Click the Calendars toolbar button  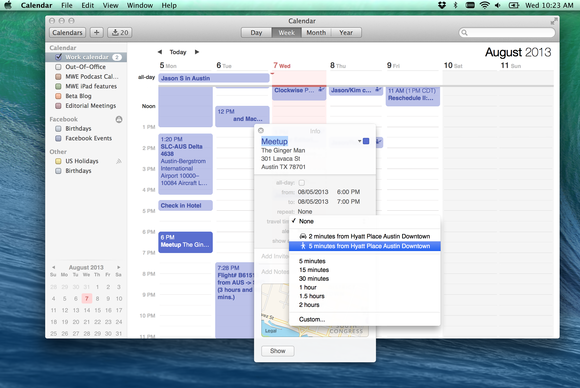click(x=67, y=33)
